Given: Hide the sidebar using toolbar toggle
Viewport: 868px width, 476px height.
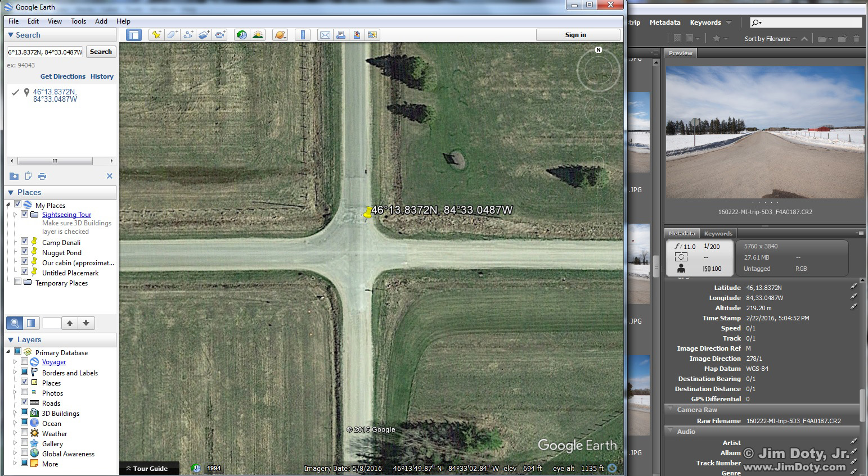Looking at the screenshot, I should [x=133, y=35].
